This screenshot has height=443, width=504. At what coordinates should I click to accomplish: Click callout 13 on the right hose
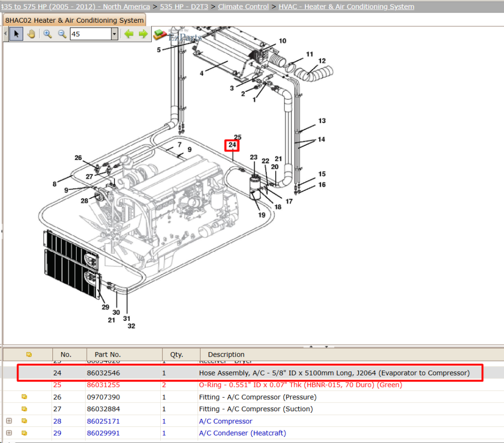322,121
